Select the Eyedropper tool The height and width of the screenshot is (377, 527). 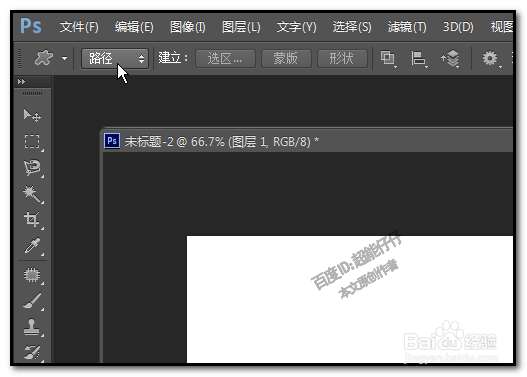tap(32, 246)
